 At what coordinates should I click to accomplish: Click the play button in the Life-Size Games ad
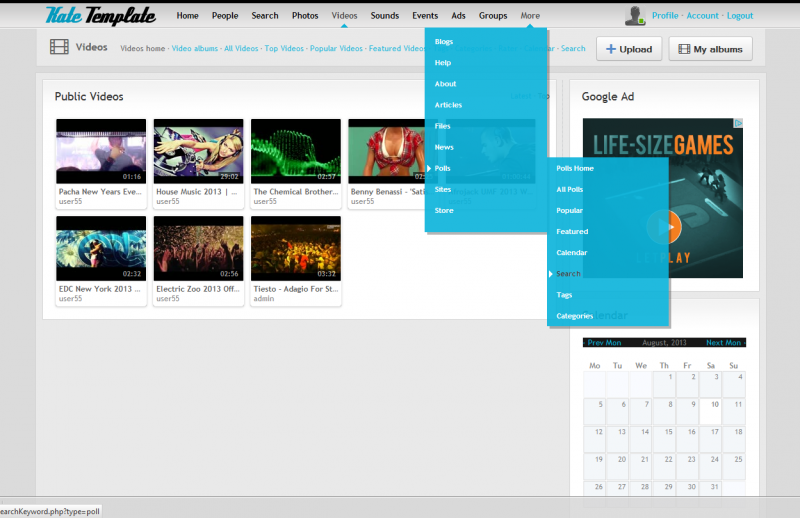tap(664, 227)
